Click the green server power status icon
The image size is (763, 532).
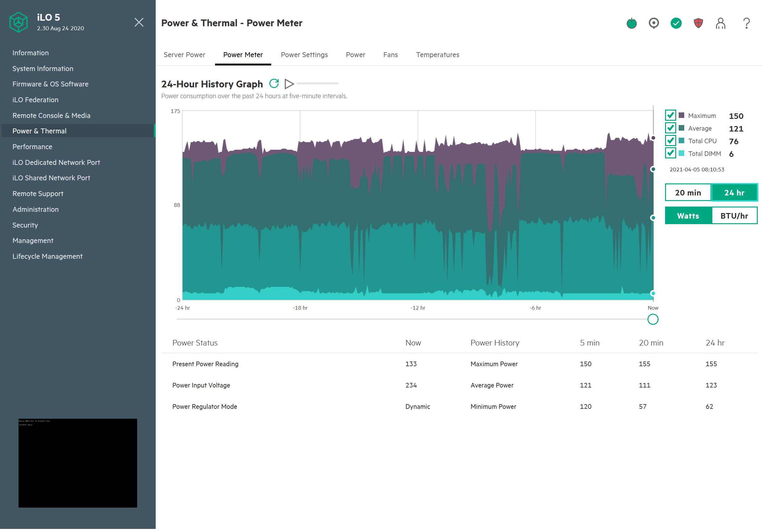coord(631,23)
